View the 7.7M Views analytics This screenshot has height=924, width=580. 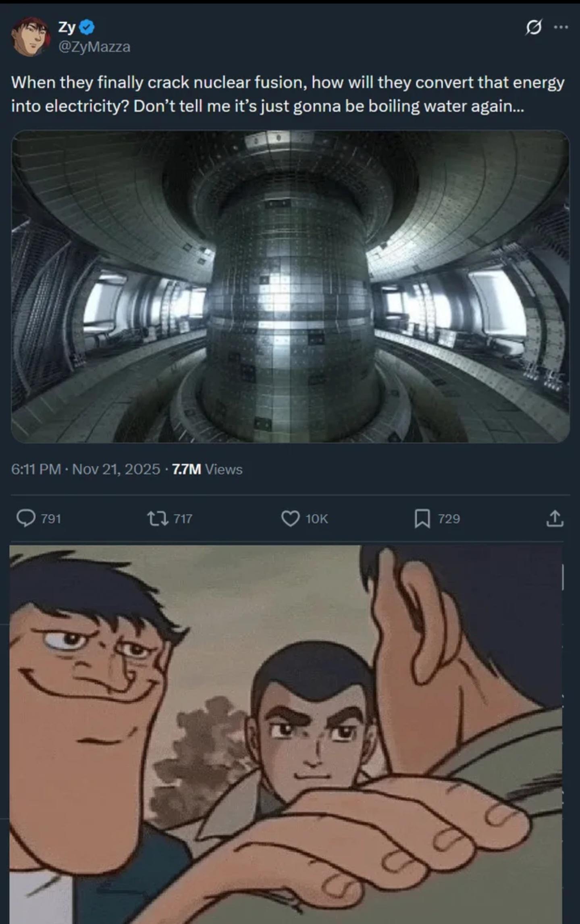[x=207, y=469]
